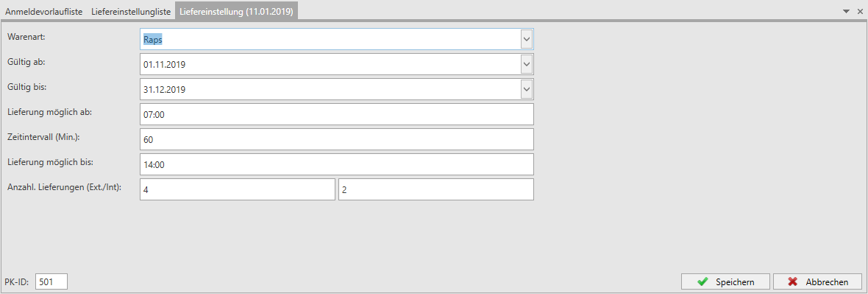
Task: Expand the Warenart dropdown arrow
Action: click(x=527, y=39)
